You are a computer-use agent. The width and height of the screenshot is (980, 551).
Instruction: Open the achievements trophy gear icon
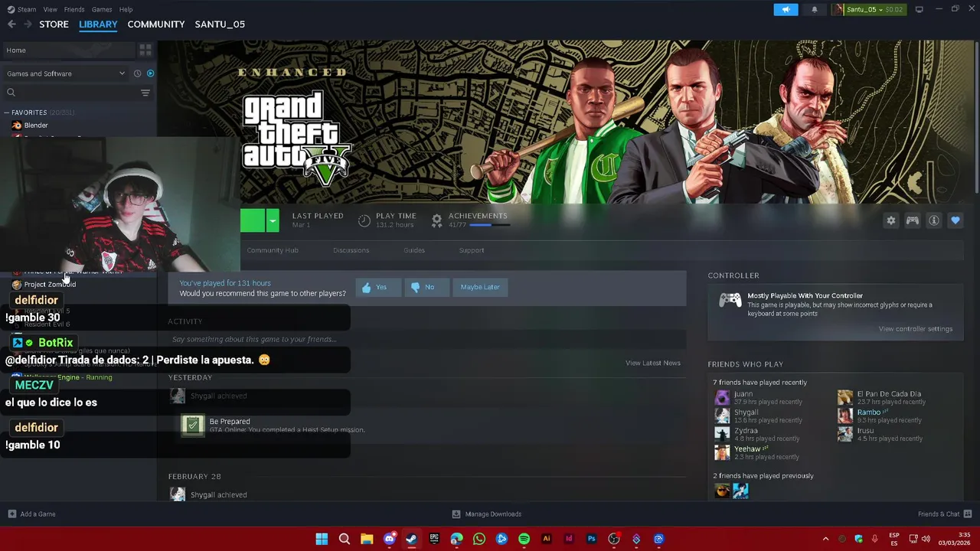point(436,220)
